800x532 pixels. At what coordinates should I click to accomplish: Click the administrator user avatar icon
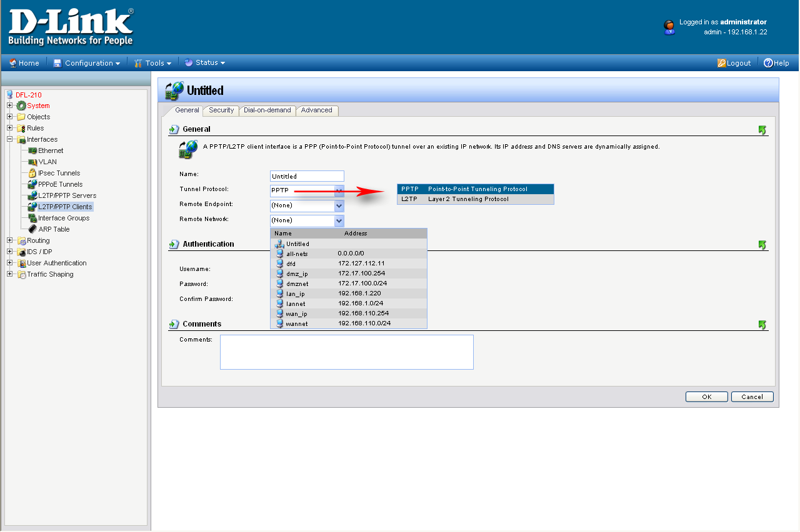click(669, 27)
